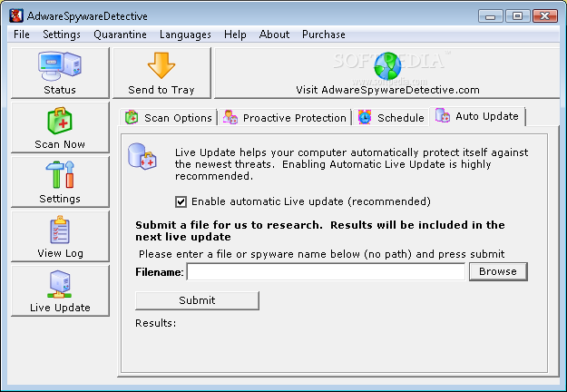Select the Auto Update tab

(477, 116)
